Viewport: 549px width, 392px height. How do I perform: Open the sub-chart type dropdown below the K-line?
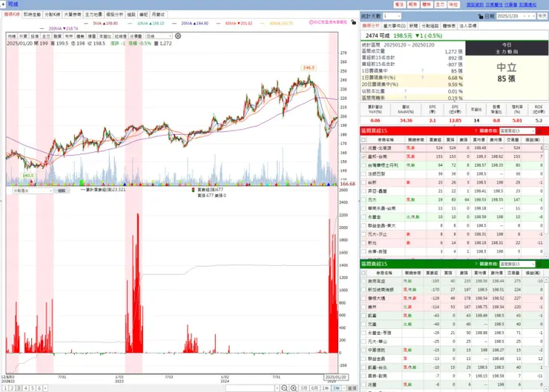click(x=32, y=191)
